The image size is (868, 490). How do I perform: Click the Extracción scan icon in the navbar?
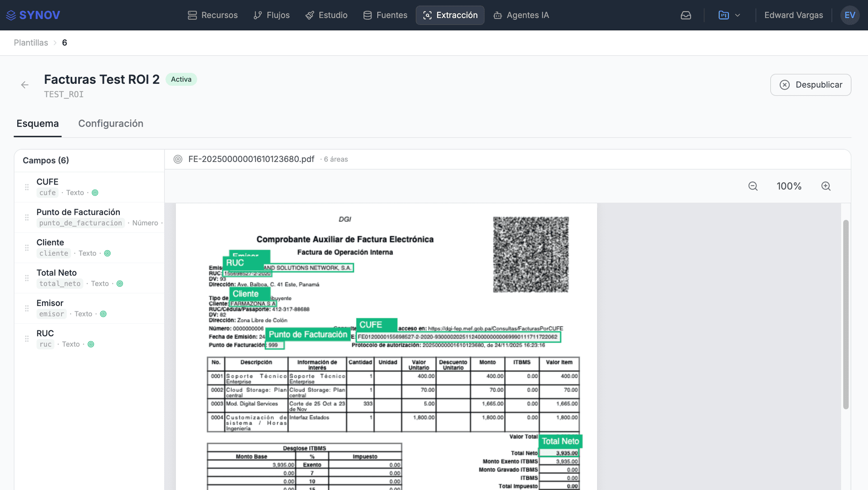[x=428, y=15]
